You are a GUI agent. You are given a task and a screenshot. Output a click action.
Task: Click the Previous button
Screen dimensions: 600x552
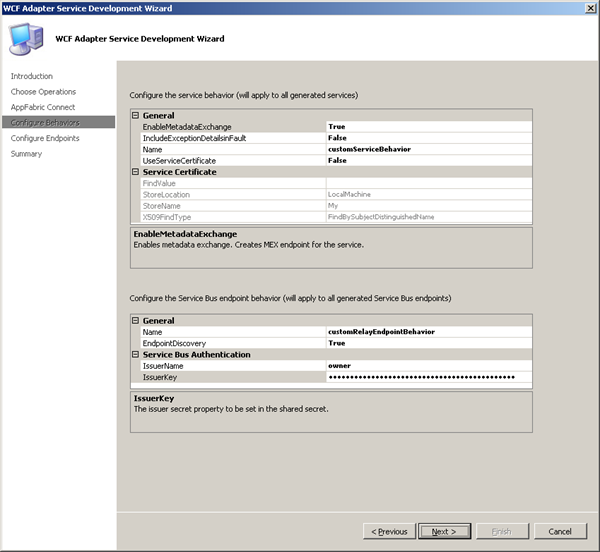click(389, 531)
